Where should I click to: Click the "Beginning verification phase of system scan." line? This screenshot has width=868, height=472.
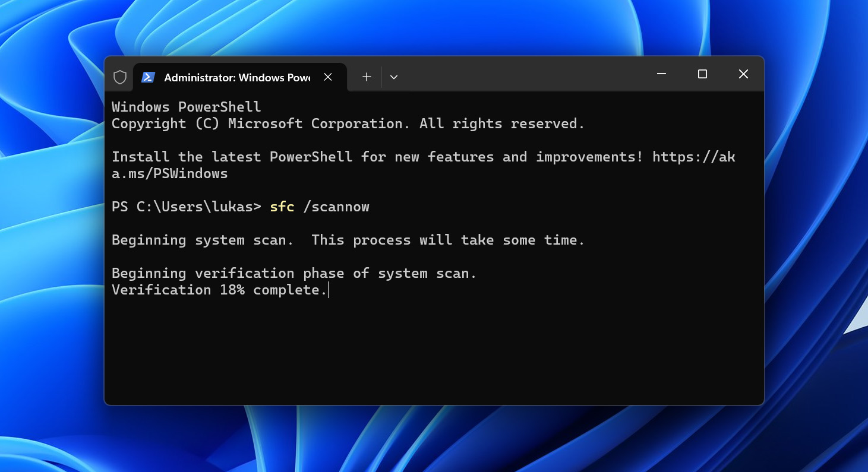click(294, 273)
